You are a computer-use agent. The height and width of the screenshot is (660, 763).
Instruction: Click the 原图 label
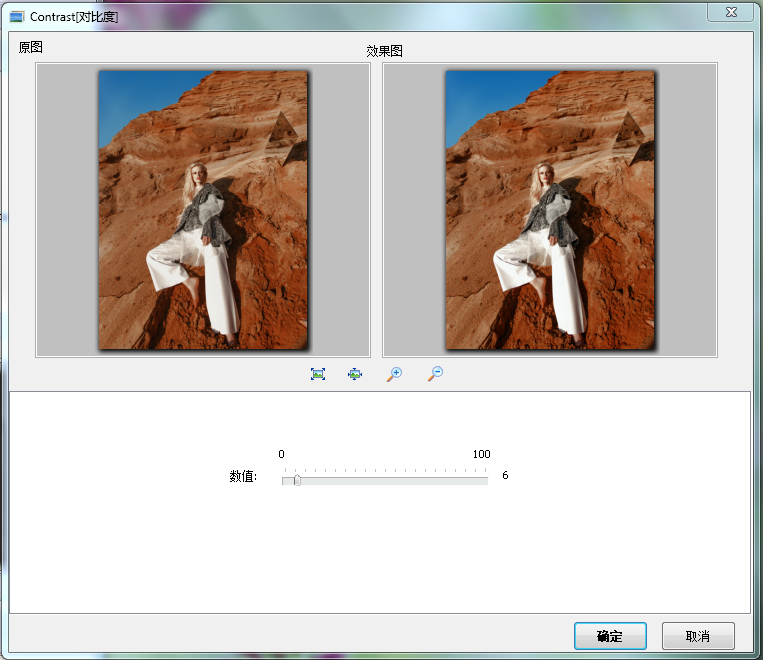[x=30, y=47]
